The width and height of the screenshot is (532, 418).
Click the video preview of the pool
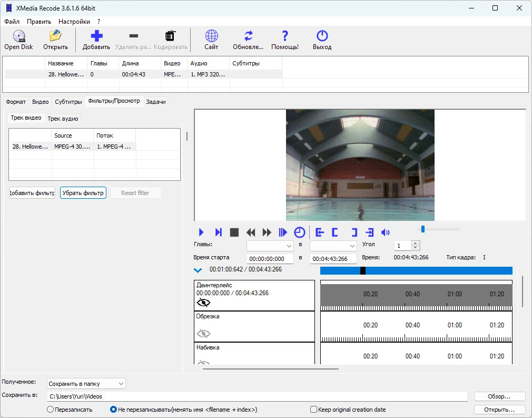tap(360, 165)
